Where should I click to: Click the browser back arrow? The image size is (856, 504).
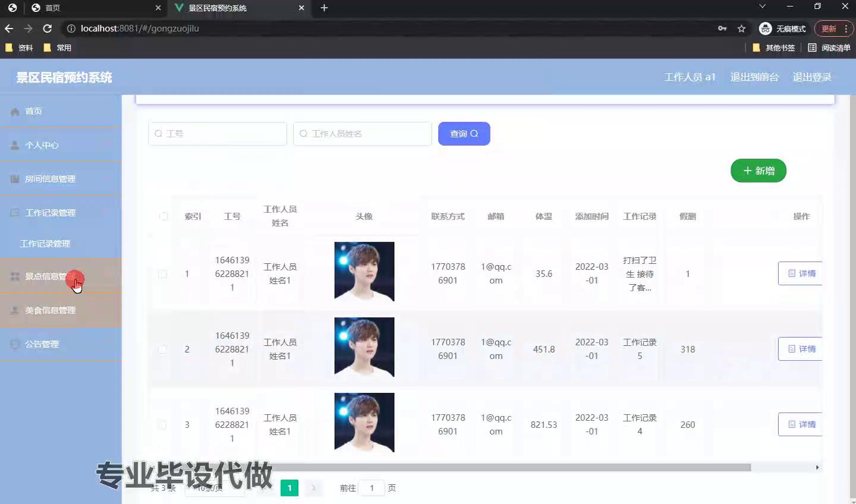9,29
